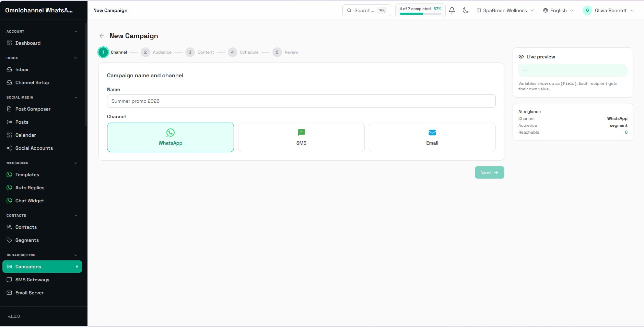
Task: Click the Next button
Action: coord(490,172)
